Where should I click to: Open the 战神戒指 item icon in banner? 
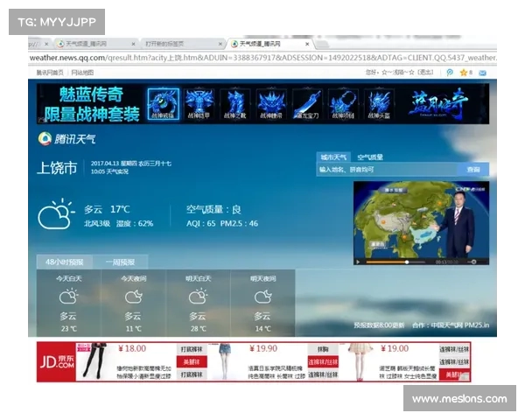164,104
